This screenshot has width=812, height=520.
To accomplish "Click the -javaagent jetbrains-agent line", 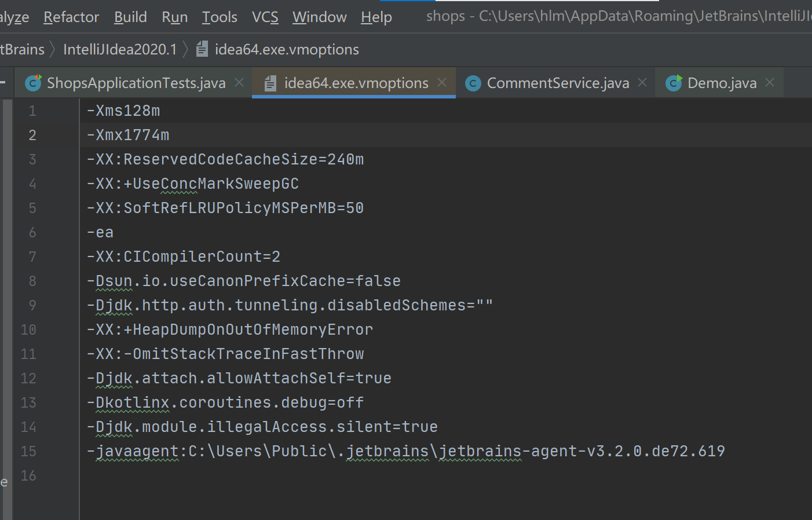I will (406, 451).
